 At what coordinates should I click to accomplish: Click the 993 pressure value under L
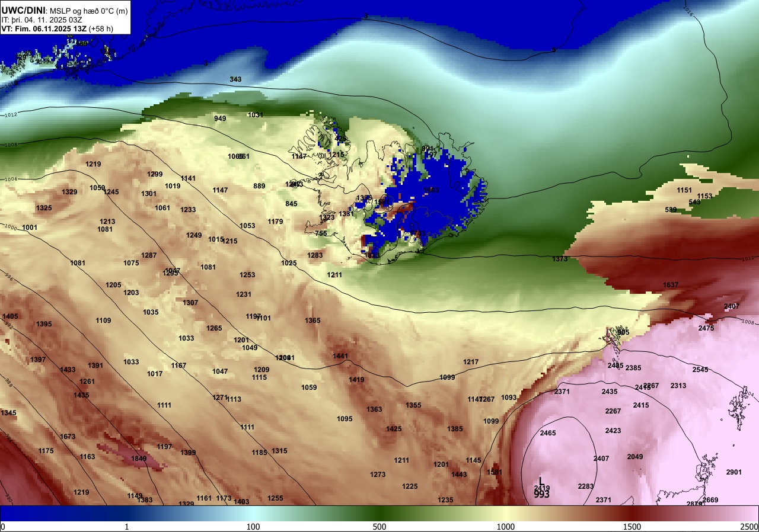(x=541, y=493)
